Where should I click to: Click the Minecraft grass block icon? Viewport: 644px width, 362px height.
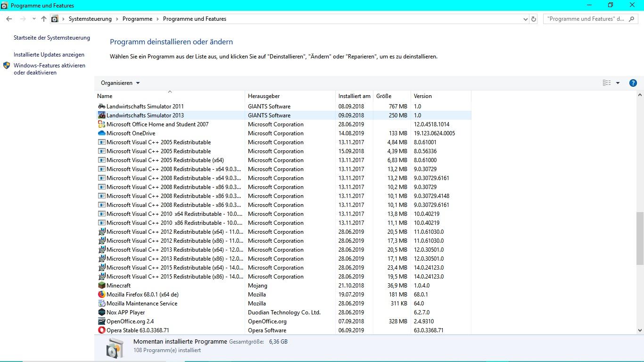[x=101, y=286]
